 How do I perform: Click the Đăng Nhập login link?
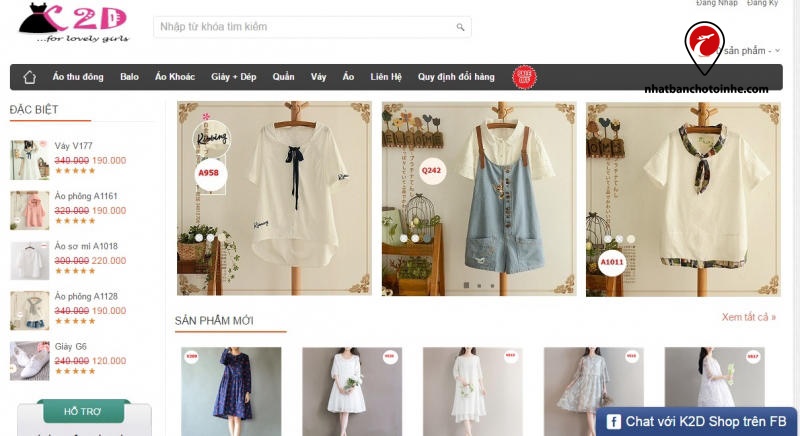pos(716,4)
